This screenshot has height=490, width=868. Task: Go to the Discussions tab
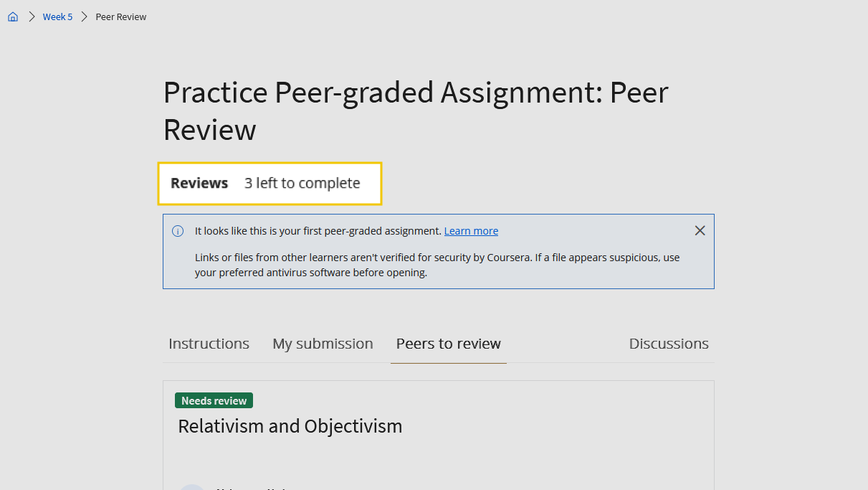pyautogui.click(x=668, y=344)
